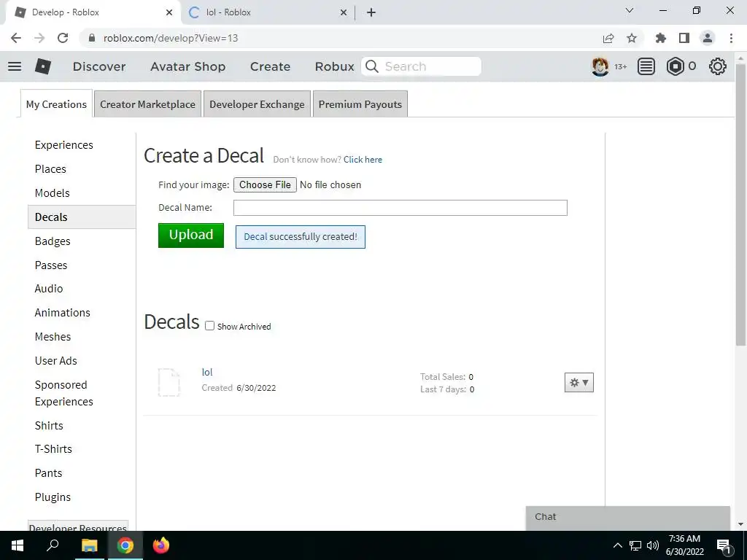Click the site lock security icon
Screen dimensions: 747x560
tap(93, 38)
